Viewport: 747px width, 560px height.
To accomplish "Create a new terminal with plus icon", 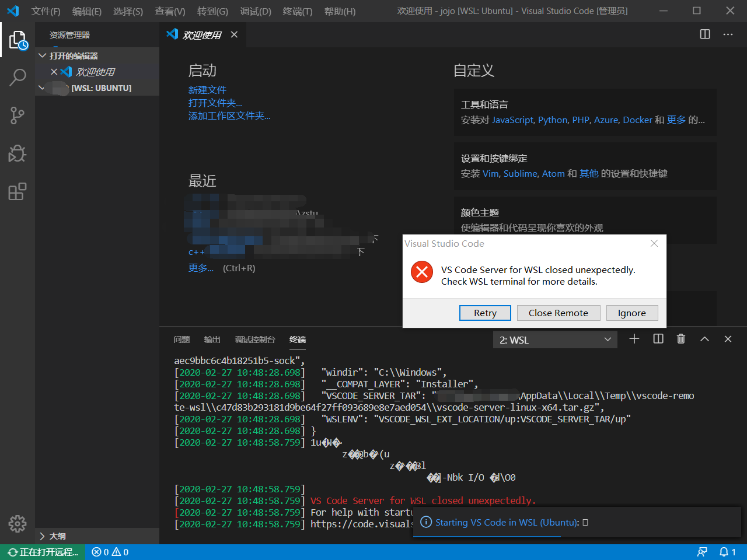I will pos(634,339).
